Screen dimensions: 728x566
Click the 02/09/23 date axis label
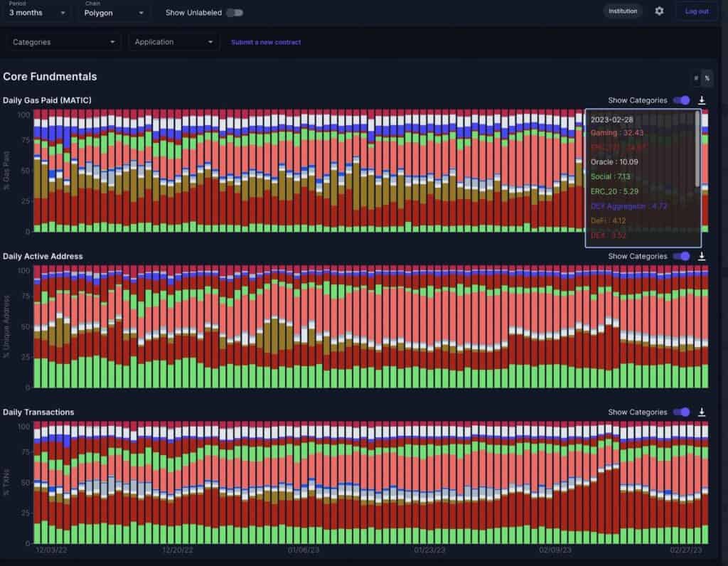pos(555,550)
